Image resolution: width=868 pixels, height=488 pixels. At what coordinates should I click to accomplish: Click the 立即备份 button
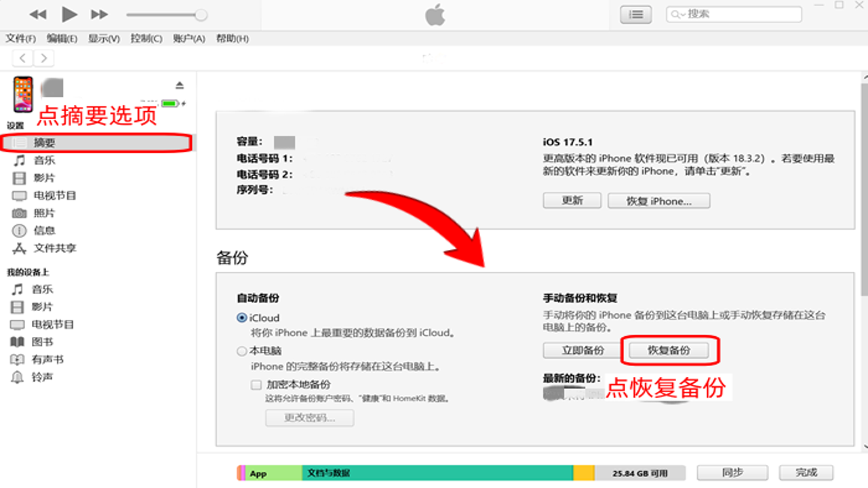pos(583,350)
